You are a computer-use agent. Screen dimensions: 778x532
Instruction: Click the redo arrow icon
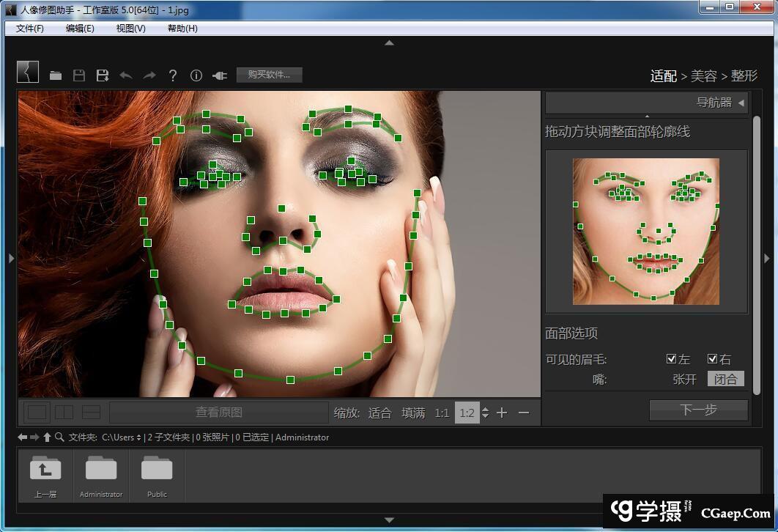pyautogui.click(x=149, y=75)
